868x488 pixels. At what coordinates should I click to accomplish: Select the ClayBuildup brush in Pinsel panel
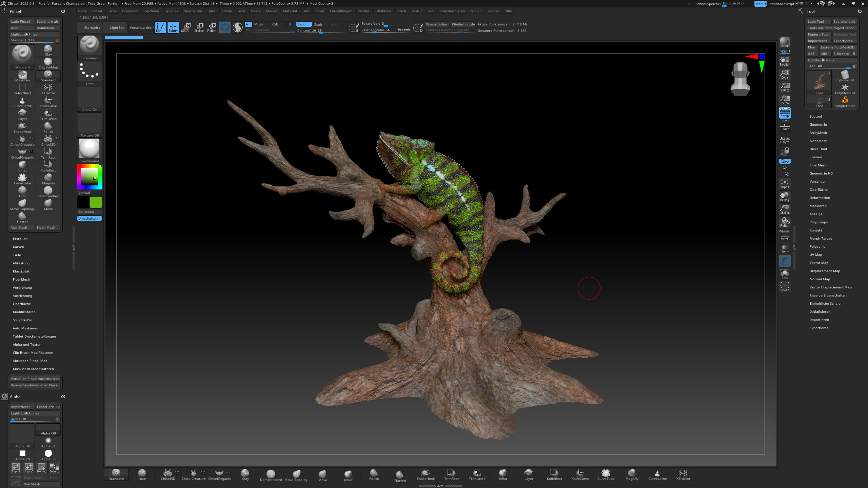pos(48,63)
